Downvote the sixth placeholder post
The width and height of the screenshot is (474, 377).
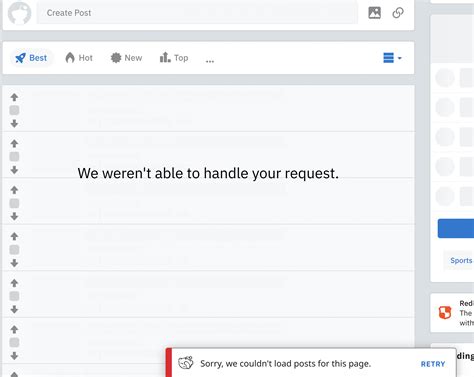pos(14,356)
